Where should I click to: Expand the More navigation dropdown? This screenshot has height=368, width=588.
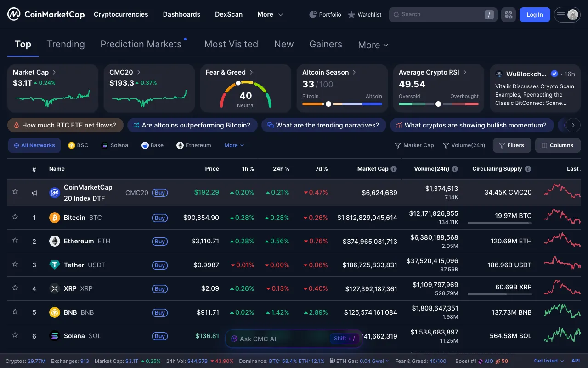coord(270,14)
